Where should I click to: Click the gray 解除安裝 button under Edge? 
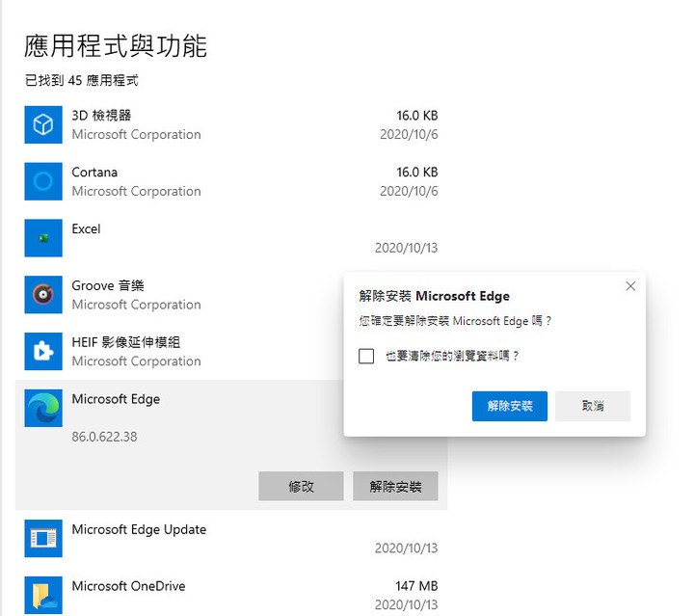pyautogui.click(x=395, y=486)
